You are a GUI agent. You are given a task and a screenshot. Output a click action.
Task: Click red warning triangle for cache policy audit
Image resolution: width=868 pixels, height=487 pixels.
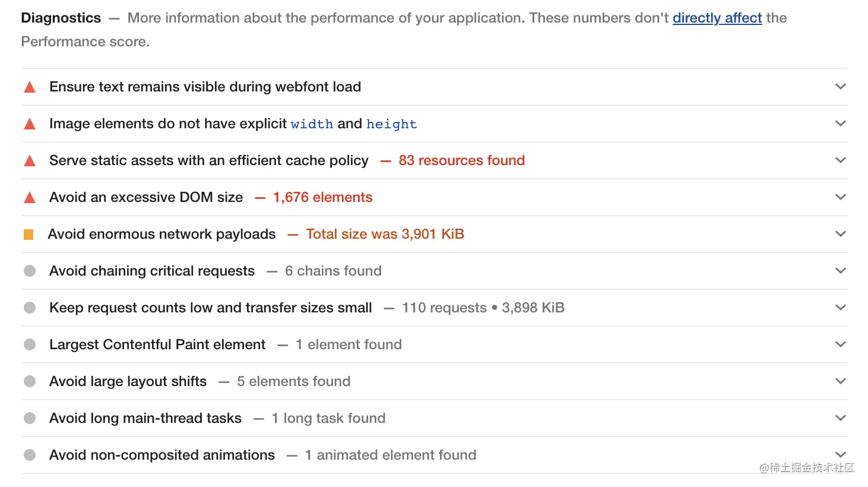point(30,161)
